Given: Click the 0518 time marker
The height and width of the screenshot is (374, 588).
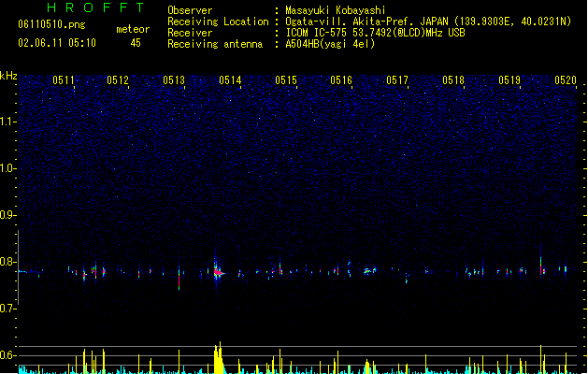Looking at the screenshot, I should [x=453, y=80].
